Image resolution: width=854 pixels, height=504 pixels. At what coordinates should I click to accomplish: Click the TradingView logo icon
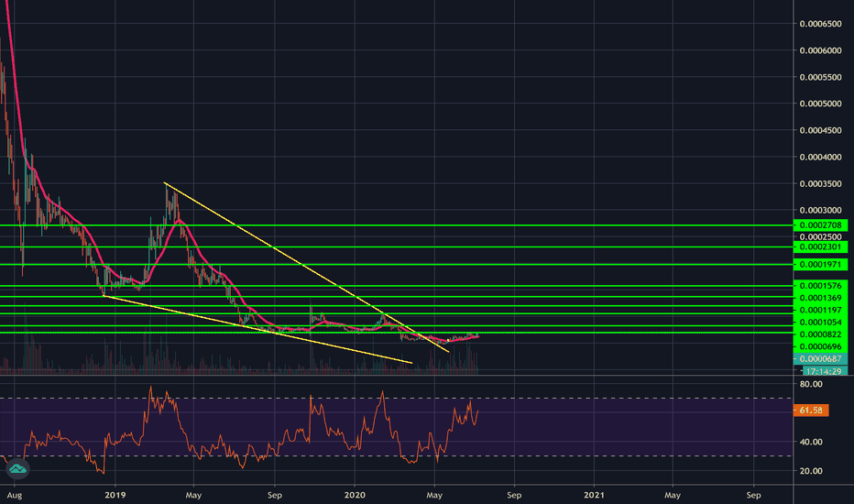pyautogui.click(x=17, y=468)
